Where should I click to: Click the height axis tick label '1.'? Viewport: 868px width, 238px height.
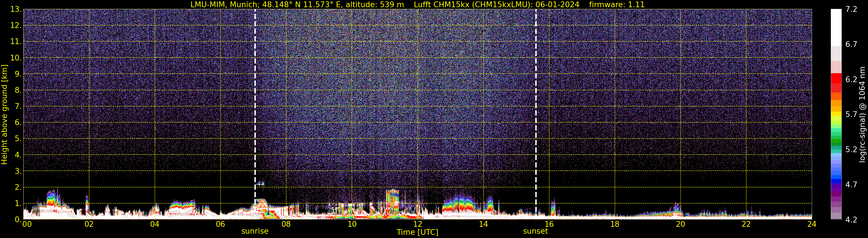(18, 203)
